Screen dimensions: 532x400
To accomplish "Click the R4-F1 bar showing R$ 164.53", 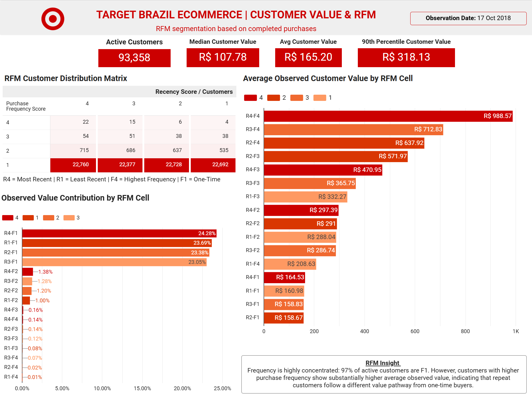I will point(284,278).
